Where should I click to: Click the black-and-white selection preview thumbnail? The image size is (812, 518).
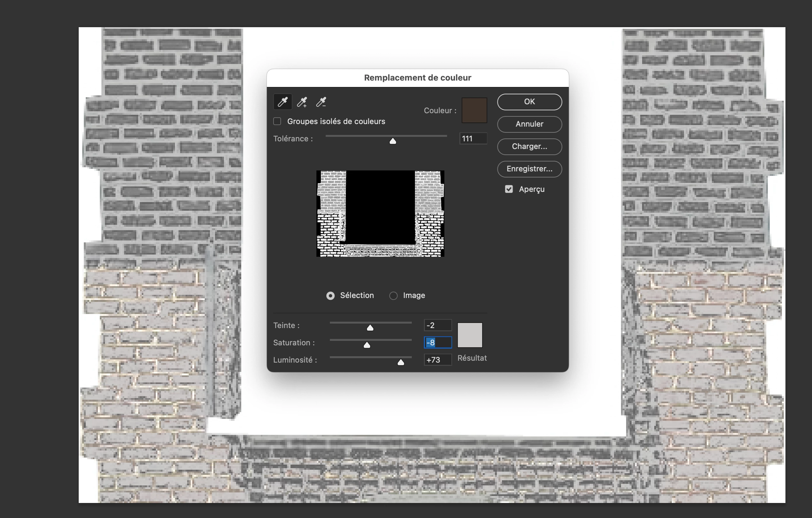point(380,214)
